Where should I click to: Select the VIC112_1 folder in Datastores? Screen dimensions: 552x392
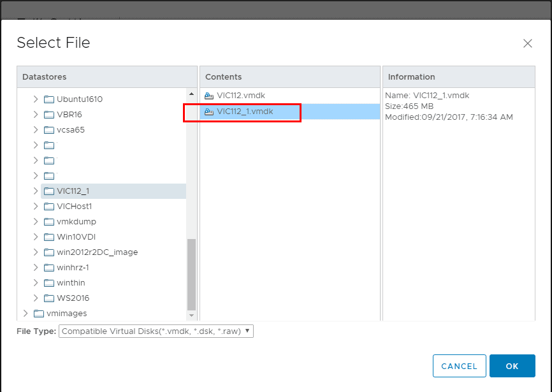tap(73, 191)
